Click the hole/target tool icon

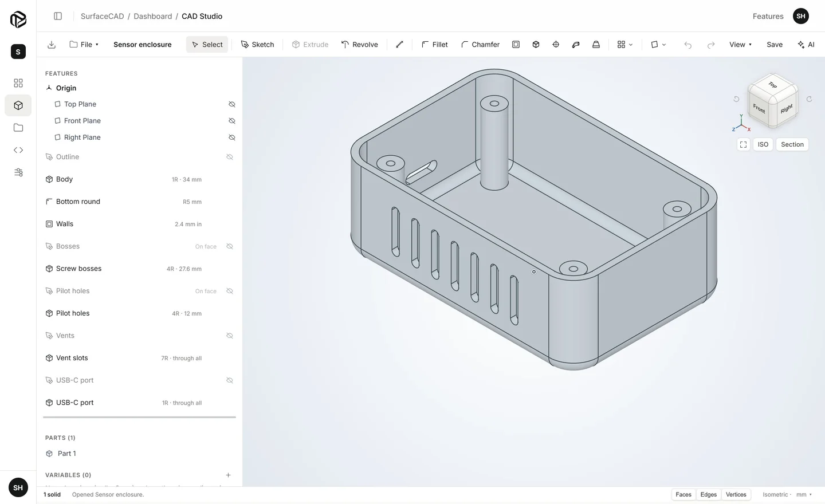[x=556, y=45]
